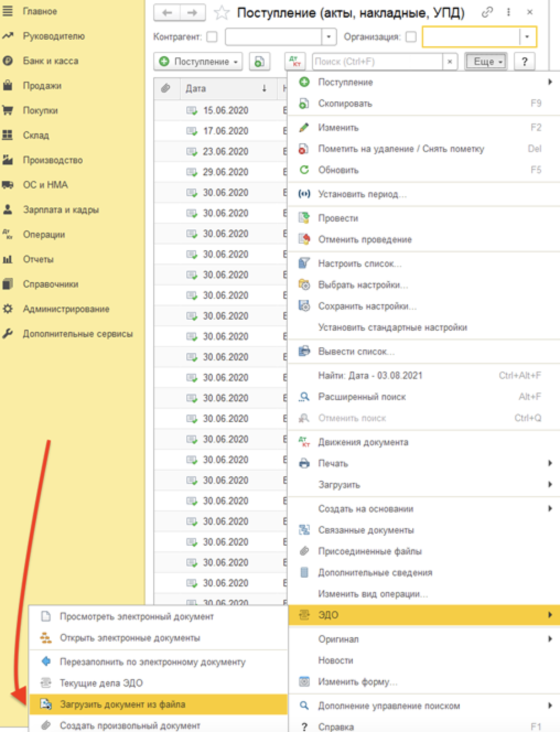This screenshot has height=732, width=560.
Task: Open the Главное sidebar section
Action: pos(40,11)
